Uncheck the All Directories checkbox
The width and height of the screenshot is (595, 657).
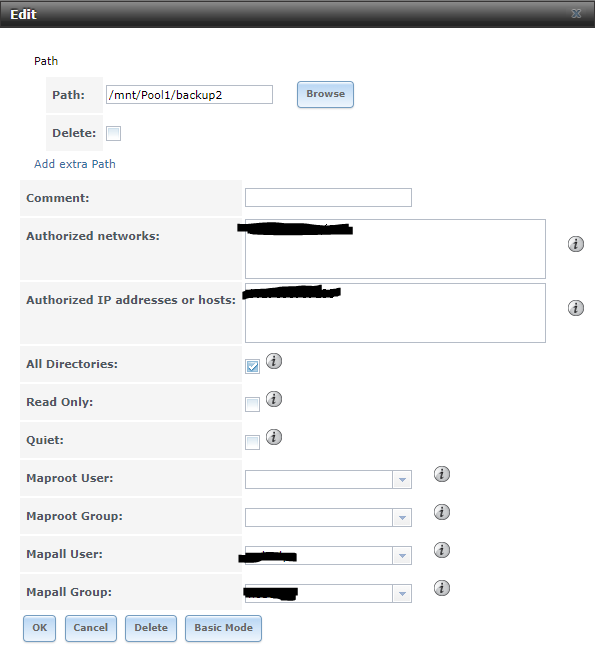point(252,366)
